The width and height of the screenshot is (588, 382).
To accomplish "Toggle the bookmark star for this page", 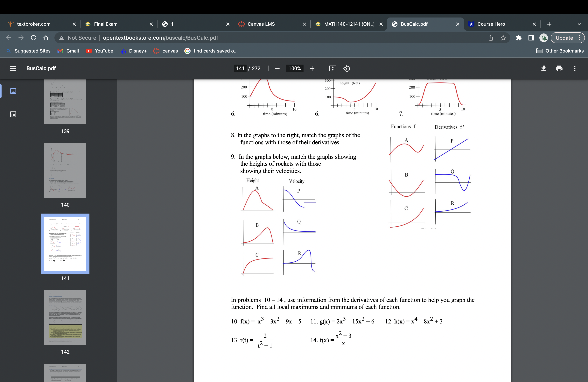I will (503, 38).
